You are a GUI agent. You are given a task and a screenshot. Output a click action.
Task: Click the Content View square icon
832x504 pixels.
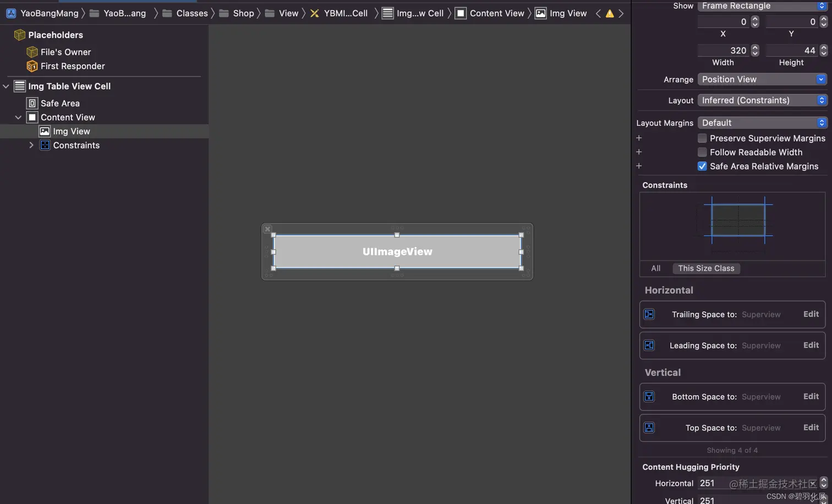[32, 117]
